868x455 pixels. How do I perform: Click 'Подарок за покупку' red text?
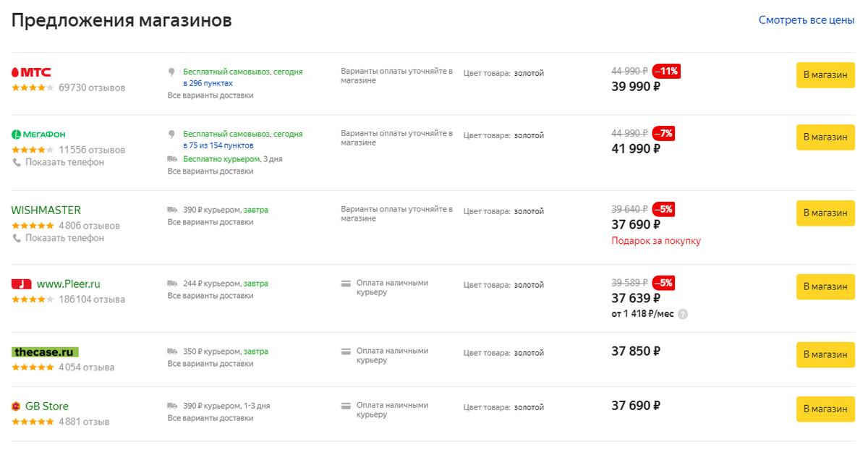(x=656, y=241)
